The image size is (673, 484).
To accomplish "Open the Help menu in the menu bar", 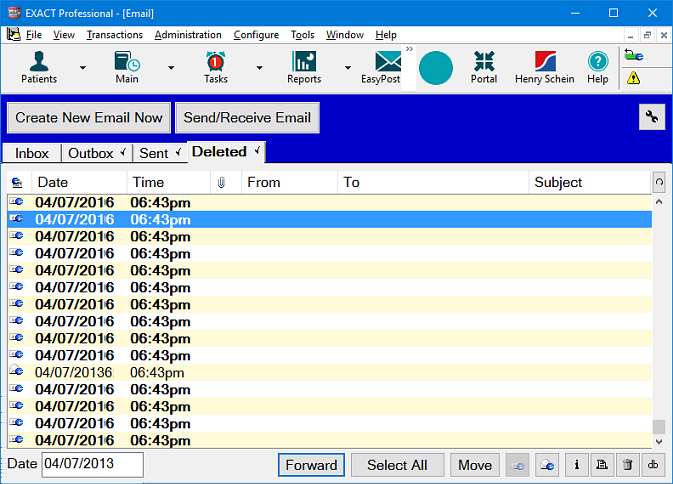I will click(x=386, y=35).
